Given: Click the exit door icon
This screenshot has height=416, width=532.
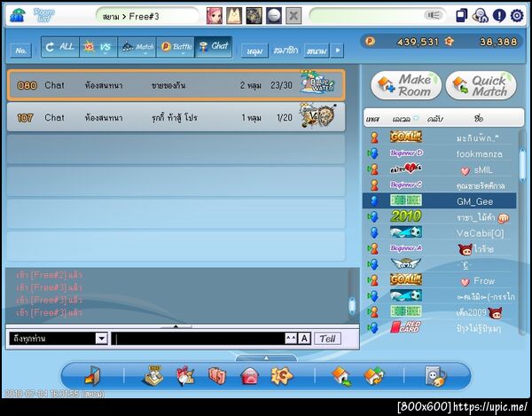Looking at the screenshot, I should [92, 376].
